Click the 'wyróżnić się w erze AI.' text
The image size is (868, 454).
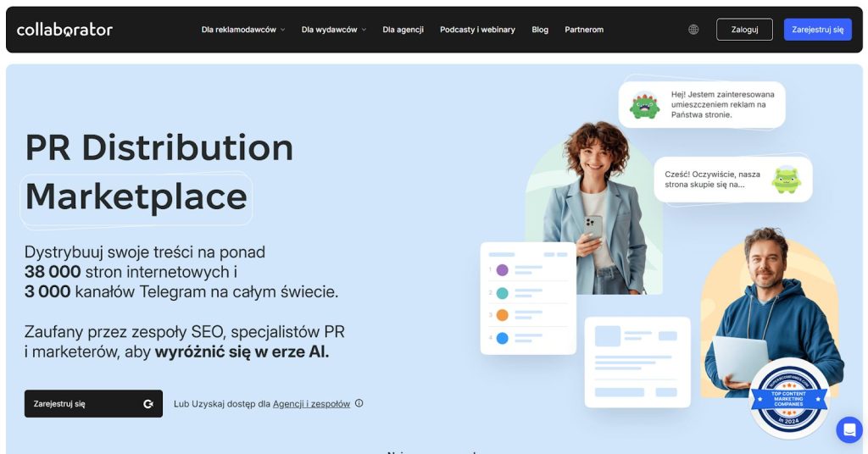[x=242, y=352]
